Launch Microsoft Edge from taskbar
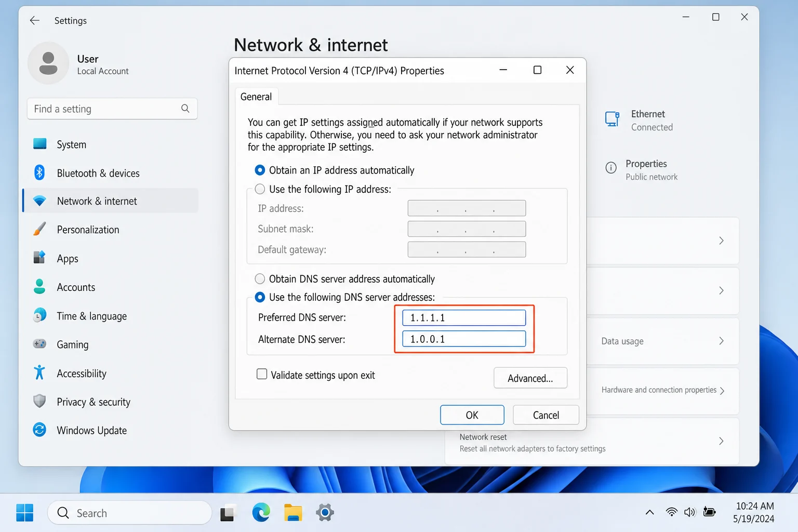This screenshot has width=798, height=532. tap(261, 513)
